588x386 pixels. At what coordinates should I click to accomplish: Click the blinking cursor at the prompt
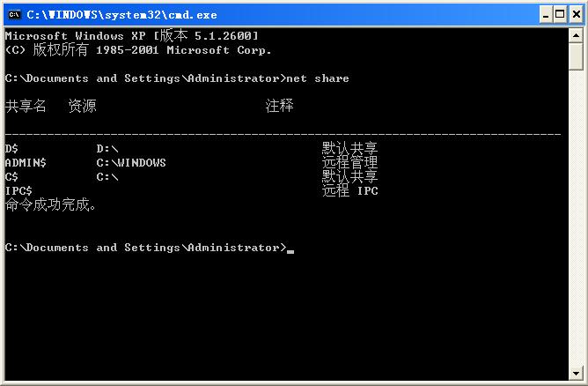(x=290, y=252)
